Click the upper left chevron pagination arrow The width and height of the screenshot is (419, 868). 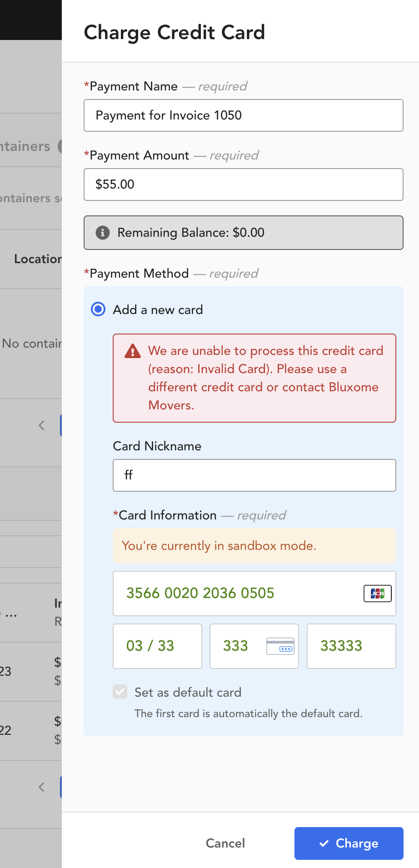click(x=42, y=425)
